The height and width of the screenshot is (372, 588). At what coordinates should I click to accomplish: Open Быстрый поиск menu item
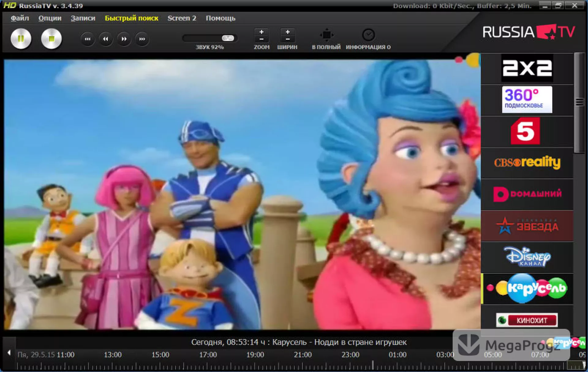(132, 18)
